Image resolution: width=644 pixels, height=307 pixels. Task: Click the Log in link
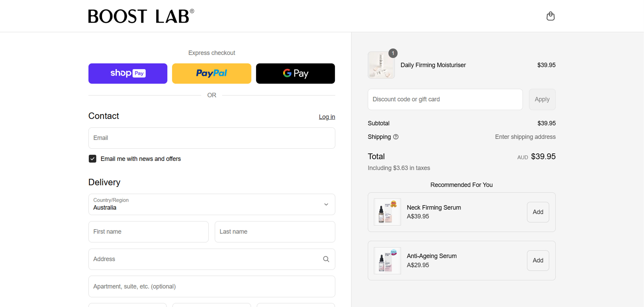pyautogui.click(x=327, y=117)
